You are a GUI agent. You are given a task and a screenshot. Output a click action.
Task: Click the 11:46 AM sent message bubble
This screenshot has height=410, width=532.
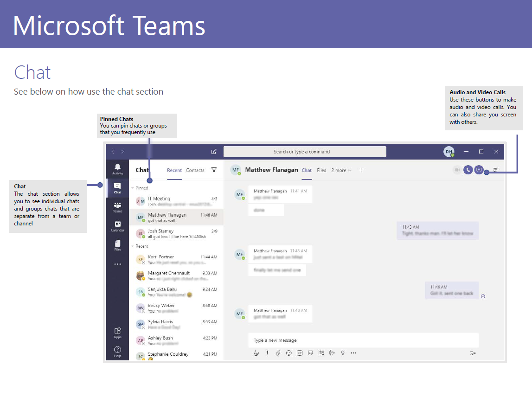point(452,290)
